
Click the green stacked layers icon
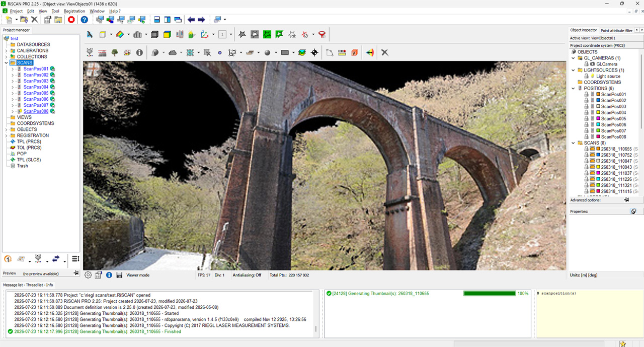pyautogui.click(x=302, y=52)
